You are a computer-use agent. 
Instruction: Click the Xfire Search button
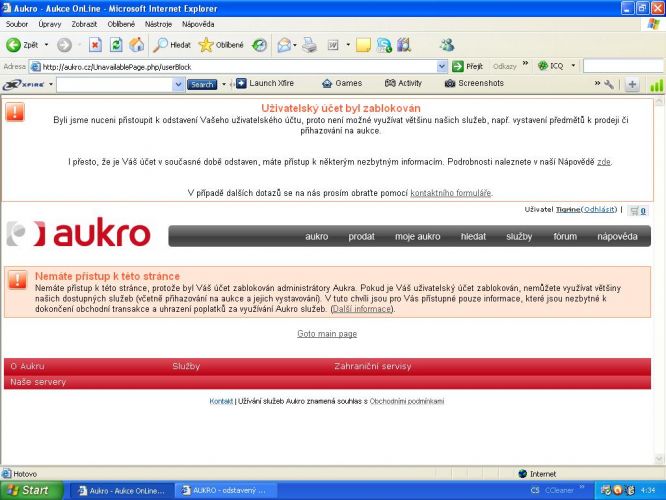coord(202,85)
